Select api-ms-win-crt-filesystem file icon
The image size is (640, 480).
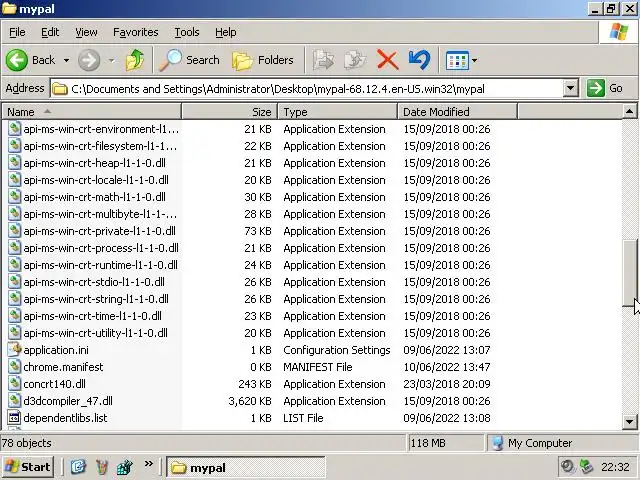pos(14,146)
